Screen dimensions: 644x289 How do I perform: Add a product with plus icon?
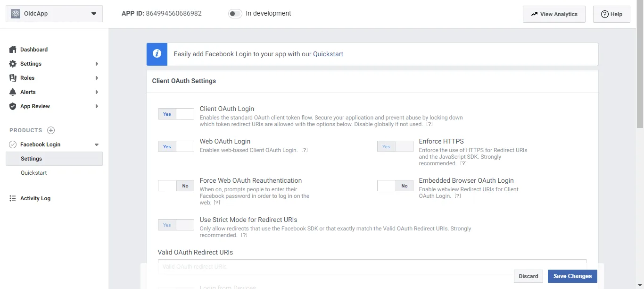coord(51,130)
